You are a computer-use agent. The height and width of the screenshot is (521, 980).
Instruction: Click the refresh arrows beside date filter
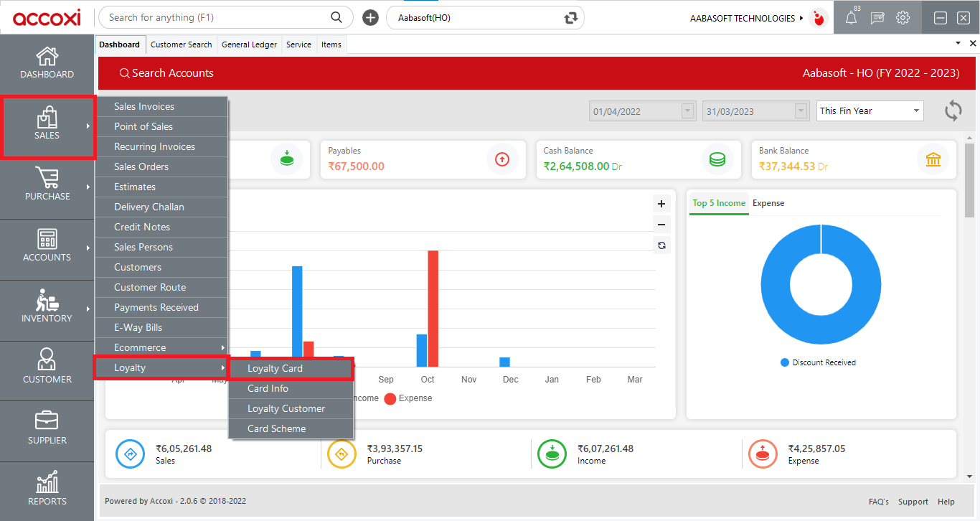tap(953, 111)
